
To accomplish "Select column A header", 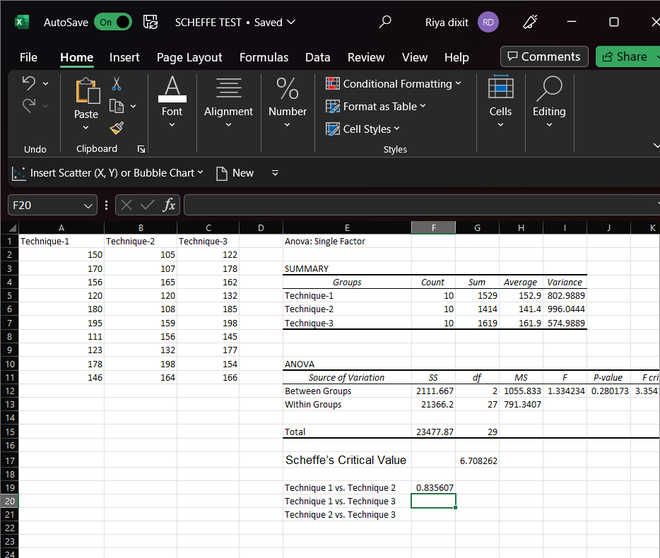I will click(x=61, y=228).
